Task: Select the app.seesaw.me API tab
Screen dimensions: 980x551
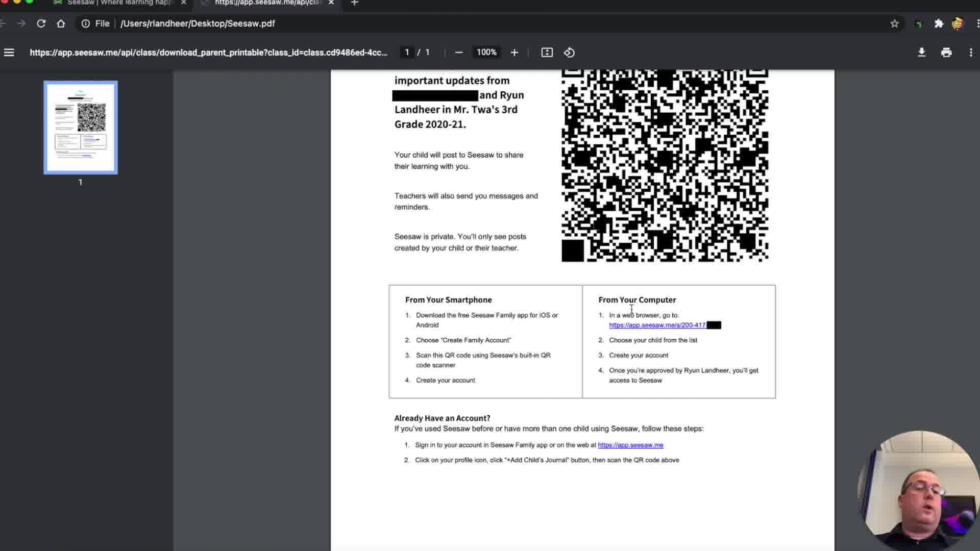Action: click(268, 3)
